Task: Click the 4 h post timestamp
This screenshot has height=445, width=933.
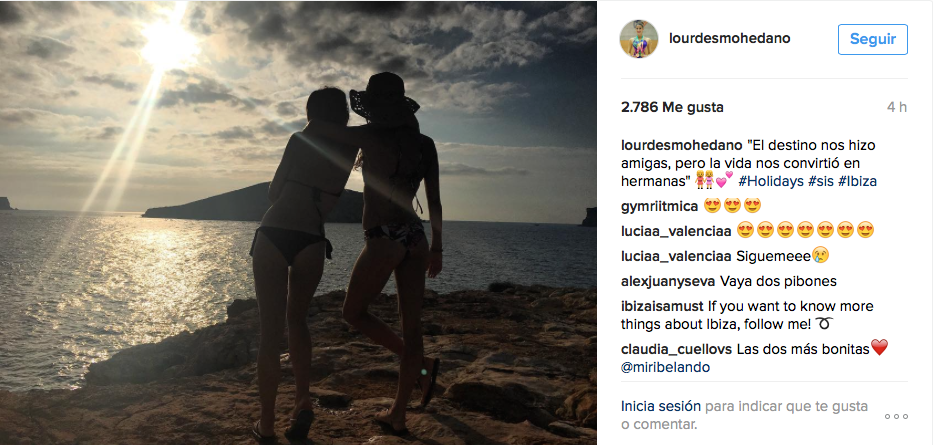Action: click(x=897, y=108)
